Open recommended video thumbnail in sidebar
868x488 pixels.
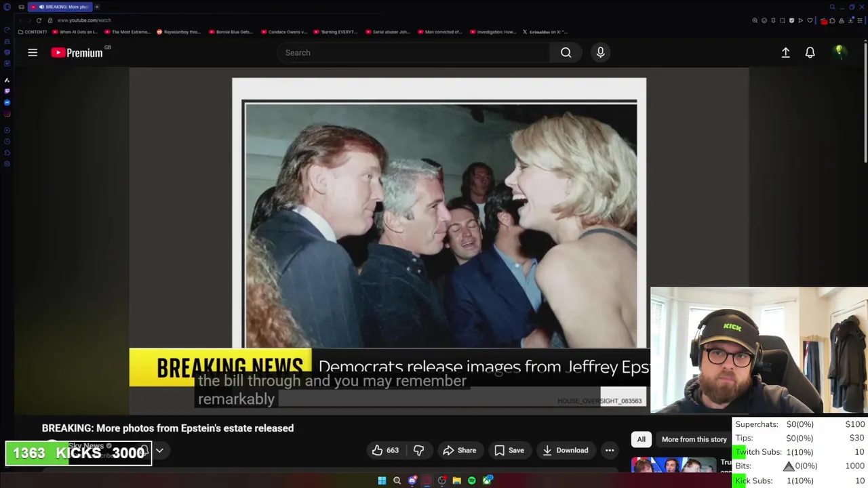click(x=673, y=465)
